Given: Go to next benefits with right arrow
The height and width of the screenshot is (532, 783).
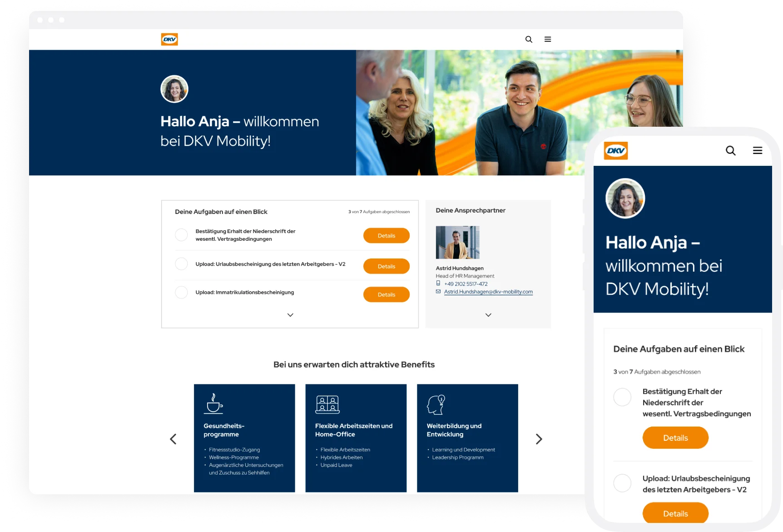Looking at the screenshot, I should point(539,439).
